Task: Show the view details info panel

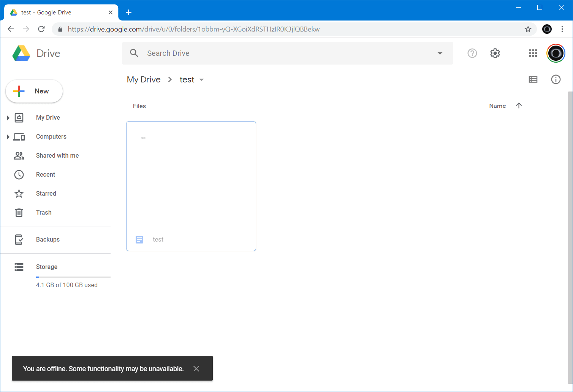Action: (556, 79)
